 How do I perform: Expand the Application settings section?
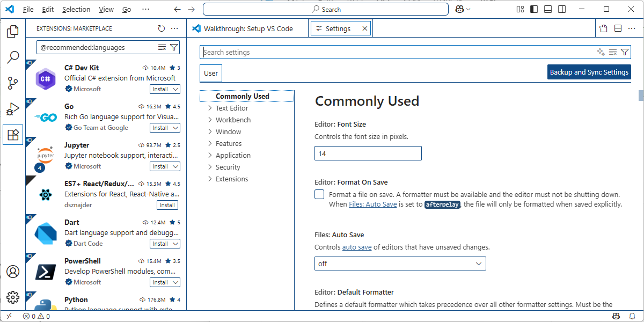click(x=210, y=155)
